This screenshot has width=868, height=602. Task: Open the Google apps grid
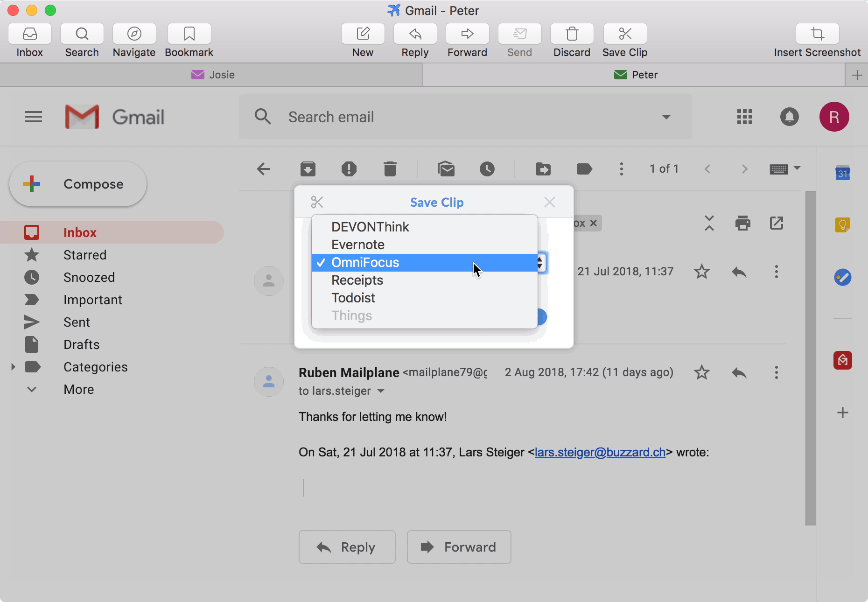(x=745, y=117)
